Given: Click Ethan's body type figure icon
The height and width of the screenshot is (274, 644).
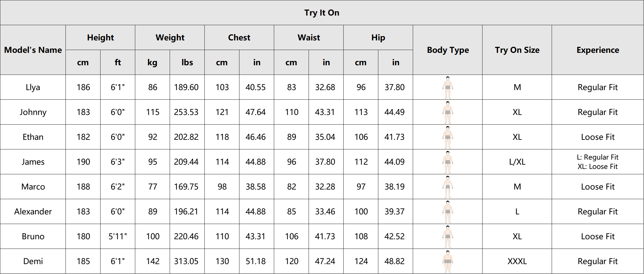Looking at the screenshot, I should [x=447, y=137].
